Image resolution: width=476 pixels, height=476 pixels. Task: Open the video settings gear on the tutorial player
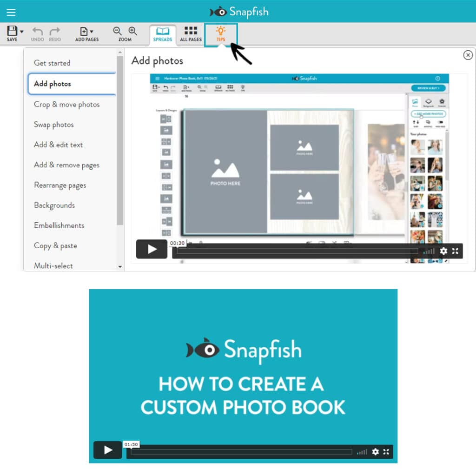point(443,251)
